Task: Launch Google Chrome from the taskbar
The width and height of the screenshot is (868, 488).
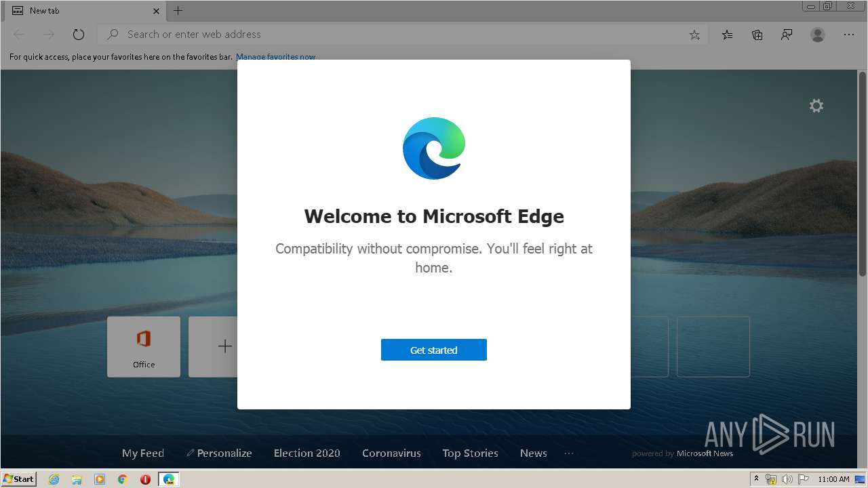Action: (123, 479)
